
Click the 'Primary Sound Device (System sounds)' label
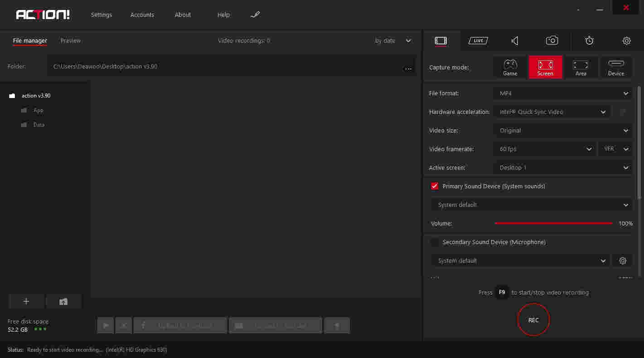click(x=494, y=186)
